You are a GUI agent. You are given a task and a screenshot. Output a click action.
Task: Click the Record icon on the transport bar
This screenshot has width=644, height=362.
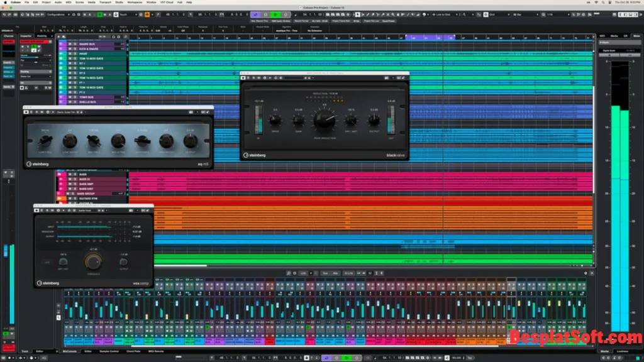(x=286, y=14)
